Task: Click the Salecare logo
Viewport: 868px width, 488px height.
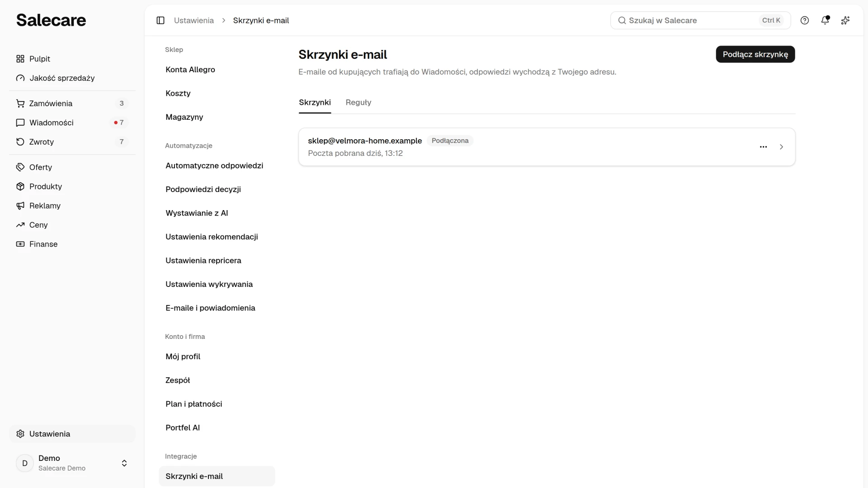Action: pyautogui.click(x=51, y=20)
